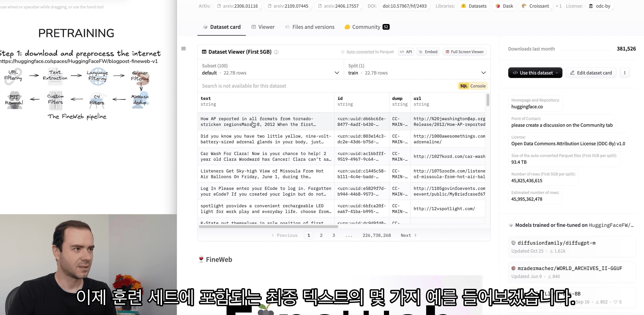Screen dimensions: 644x315
Task: Click the Previous page button
Action: click(x=284, y=235)
